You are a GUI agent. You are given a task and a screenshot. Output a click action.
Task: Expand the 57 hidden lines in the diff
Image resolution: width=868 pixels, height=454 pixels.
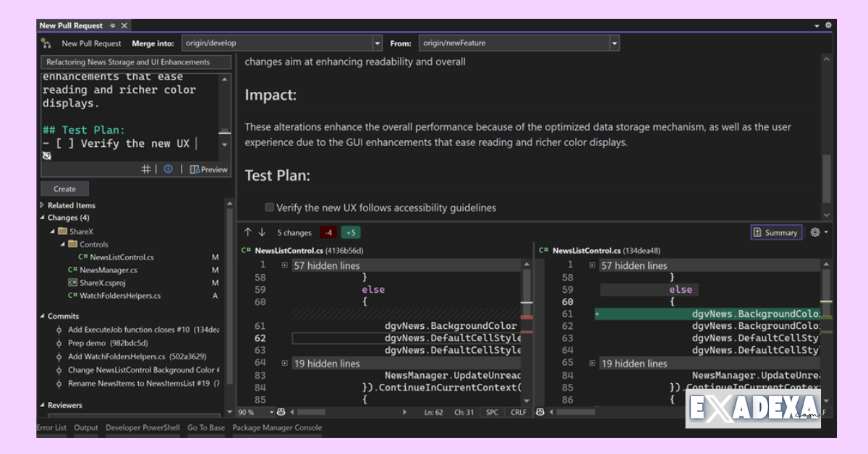point(285,265)
